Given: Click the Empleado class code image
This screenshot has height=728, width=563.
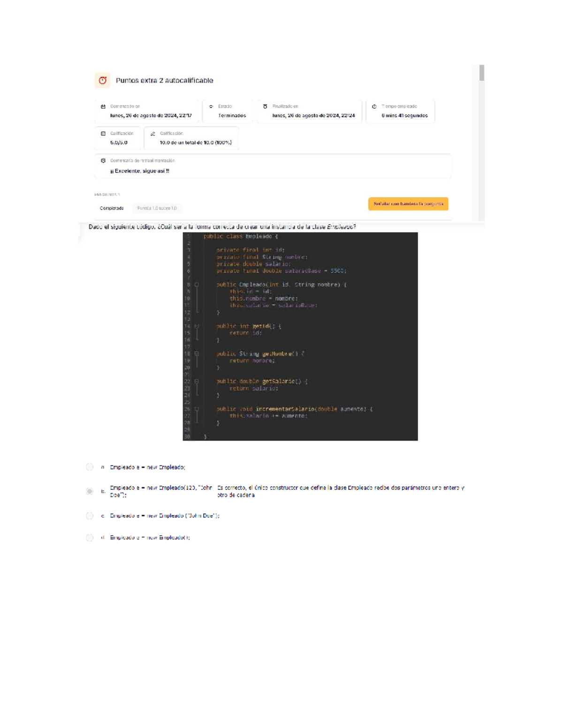Looking at the screenshot, I should click(300, 336).
